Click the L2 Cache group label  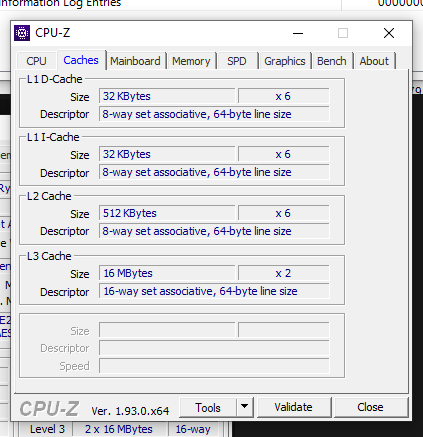click(49, 196)
